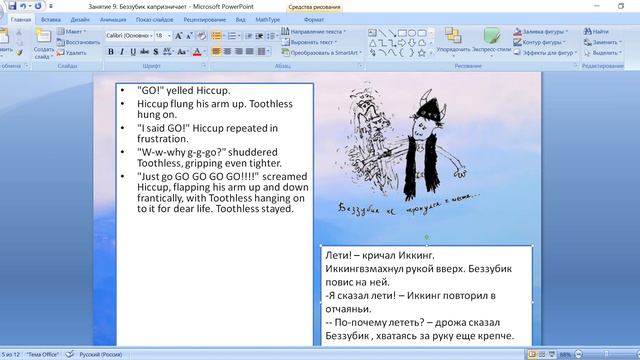Click Преобразовать в SmartArt
The image size is (640, 360).
pos(322,53)
